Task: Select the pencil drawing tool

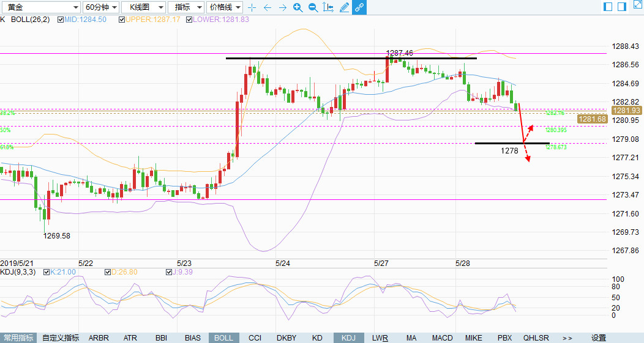Action: click(x=344, y=7)
